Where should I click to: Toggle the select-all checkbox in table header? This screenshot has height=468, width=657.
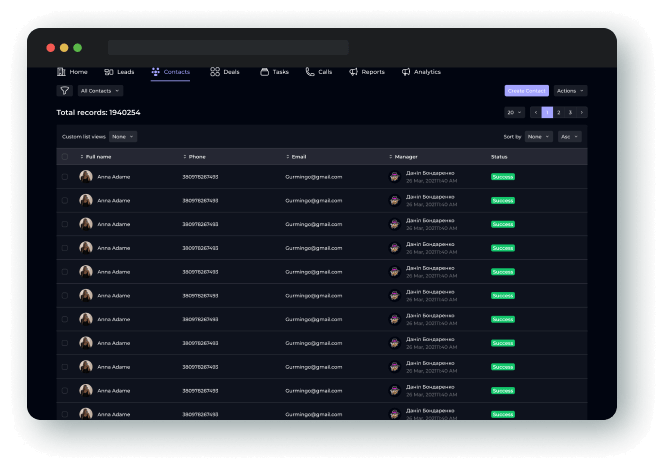coord(65,157)
